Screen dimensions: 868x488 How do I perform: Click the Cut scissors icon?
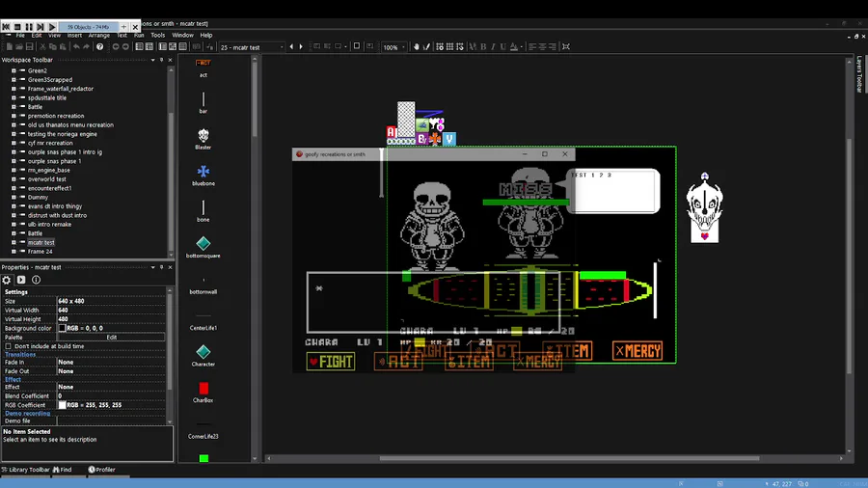point(42,47)
